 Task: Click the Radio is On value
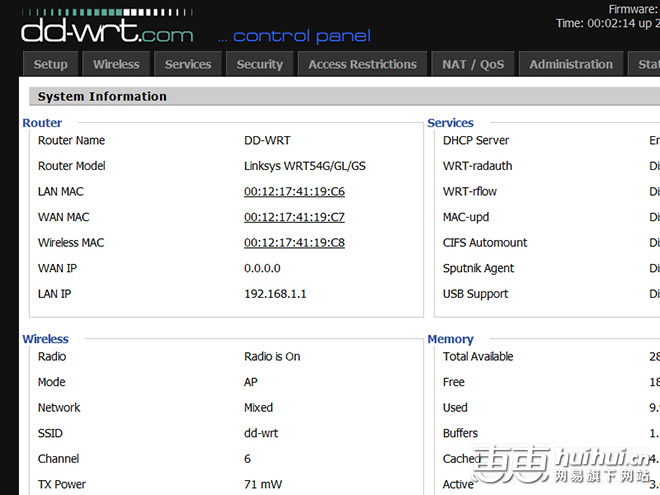pos(272,357)
